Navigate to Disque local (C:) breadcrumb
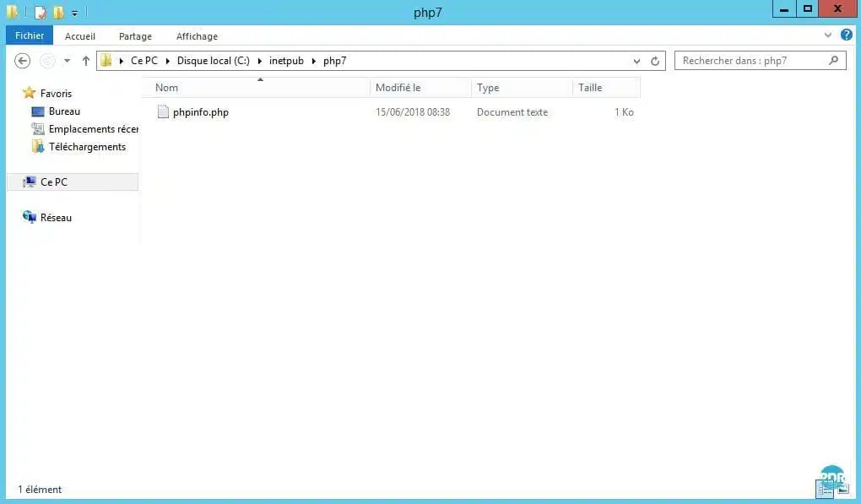The height and width of the screenshot is (504, 861). point(213,61)
